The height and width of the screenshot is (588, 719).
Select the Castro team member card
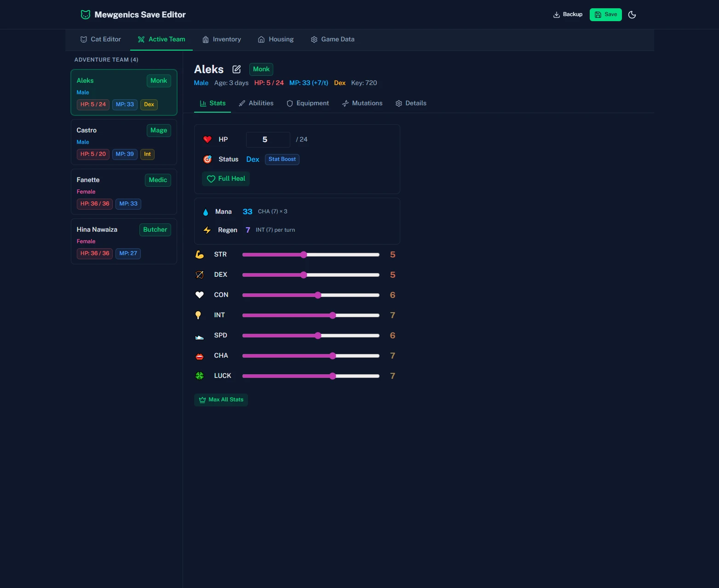click(124, 142)
